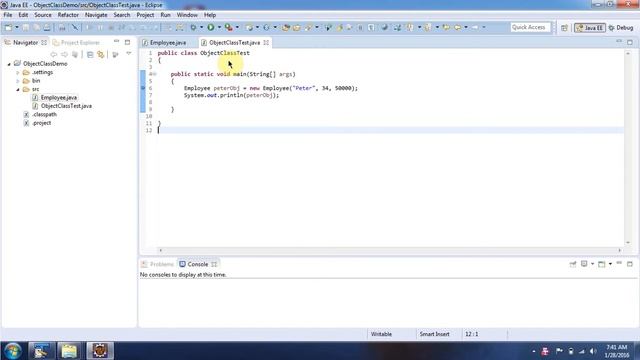Open the Debug launch dropdown arrow

[201, 27]
